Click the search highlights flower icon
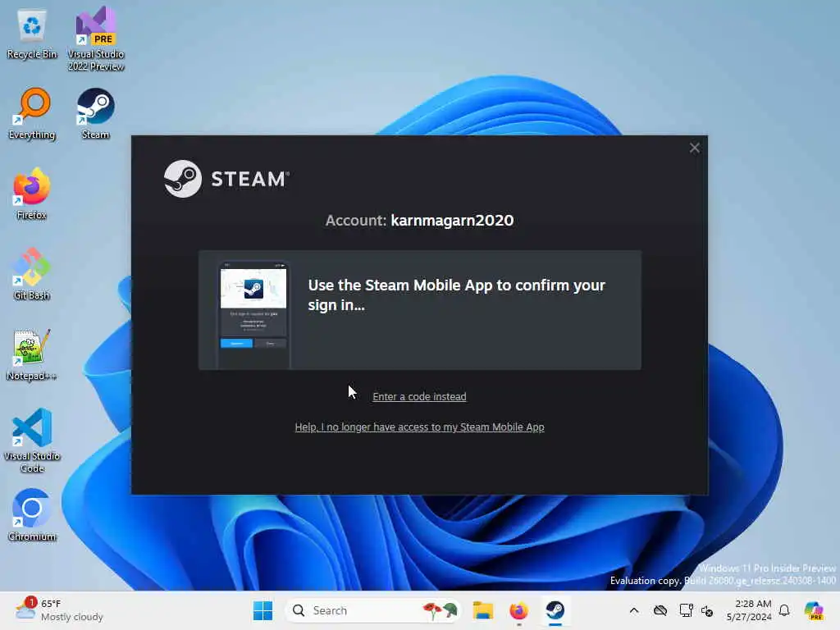The width and height of the screenshot is (840, 630). [x=440, y=610]
